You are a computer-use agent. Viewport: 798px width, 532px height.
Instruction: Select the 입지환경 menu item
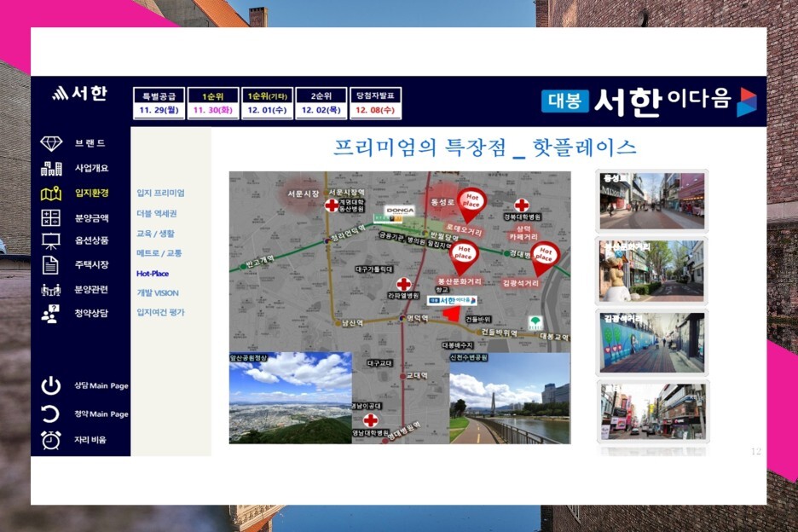tap(92, 193)
